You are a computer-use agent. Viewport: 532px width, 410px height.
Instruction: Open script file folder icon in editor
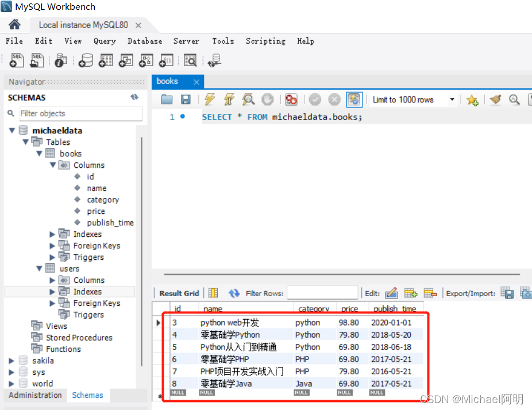coord(167,99)
